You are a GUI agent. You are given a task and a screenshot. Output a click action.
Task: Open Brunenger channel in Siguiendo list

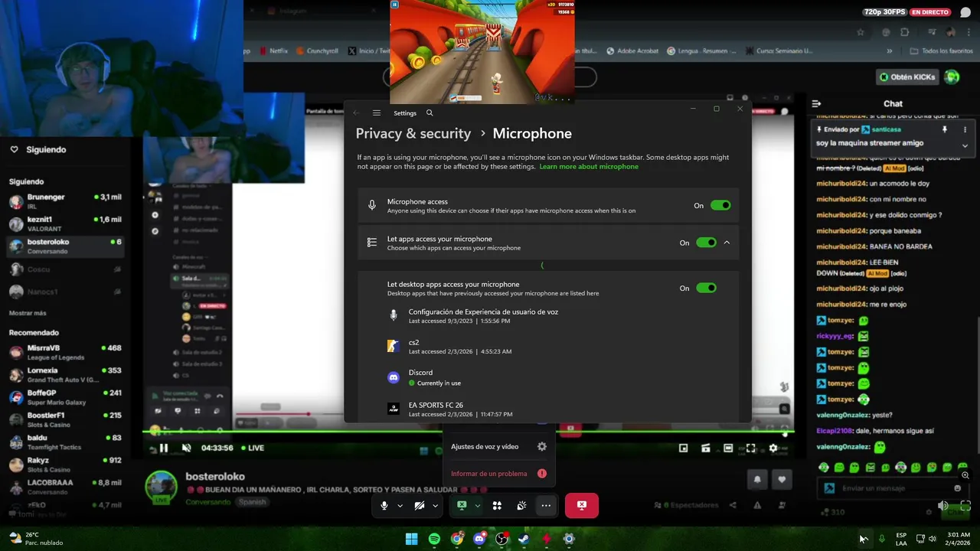pos(65,201)
